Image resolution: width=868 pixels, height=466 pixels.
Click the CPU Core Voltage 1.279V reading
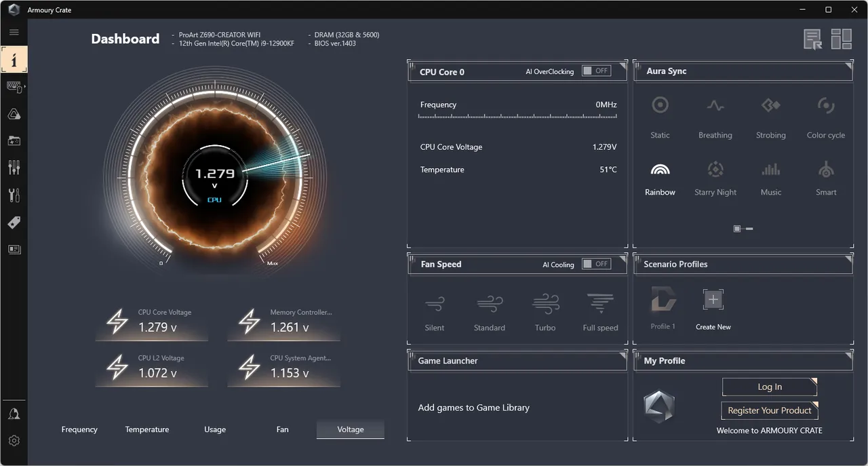point(605,147)
